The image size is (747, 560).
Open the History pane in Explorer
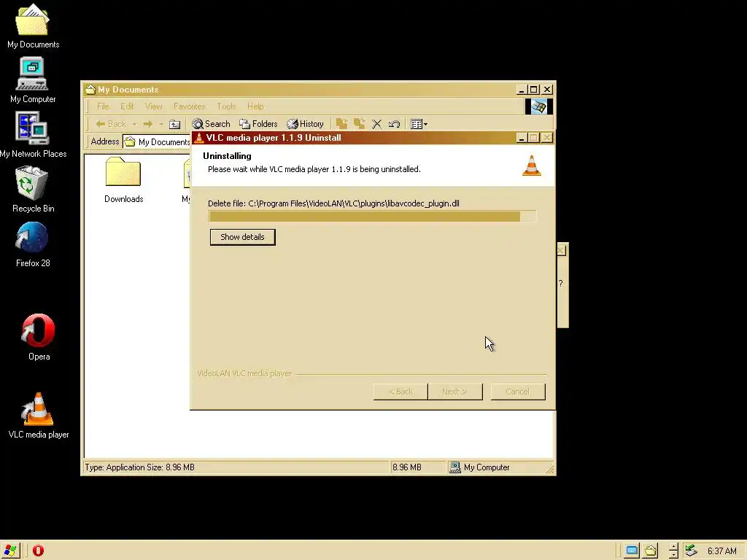tap(306, 124)
